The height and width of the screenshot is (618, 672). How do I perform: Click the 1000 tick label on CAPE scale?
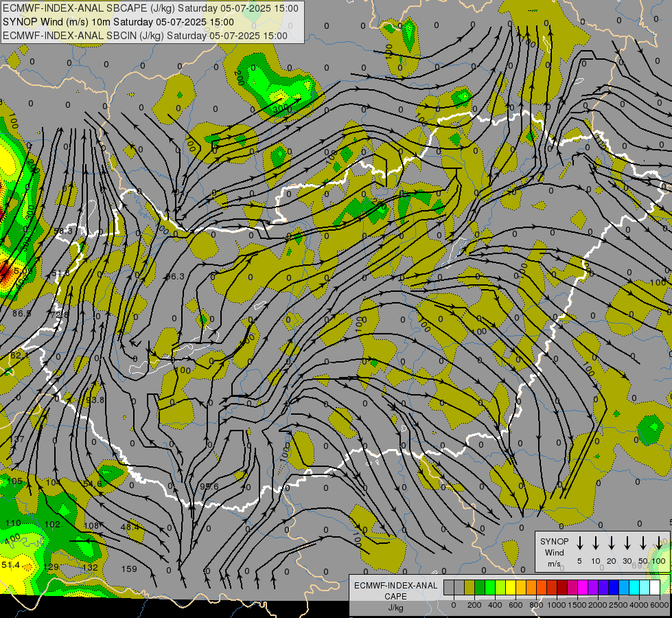[x=557, y=605]
